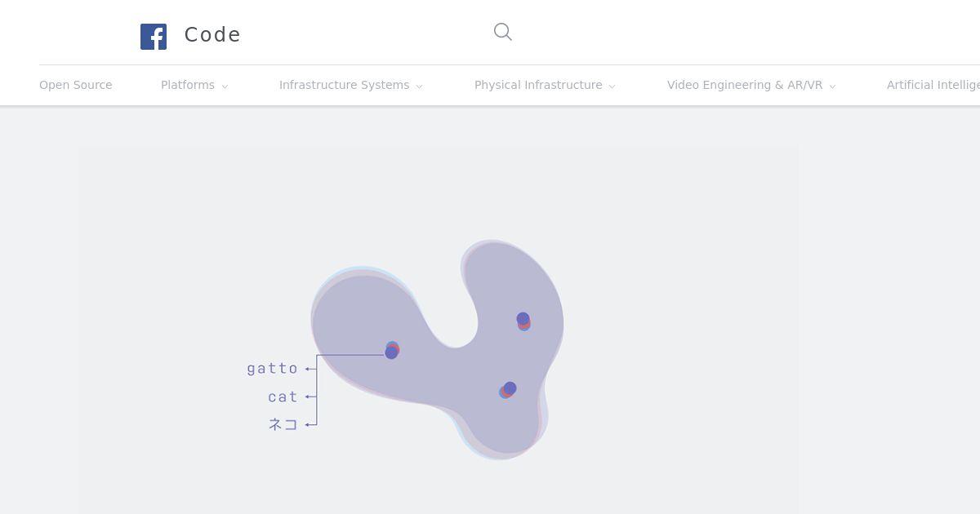The width and height of the screenshot is (980, 514).
Task: Open the Platforms menu
Action: [x=188, y=85]
